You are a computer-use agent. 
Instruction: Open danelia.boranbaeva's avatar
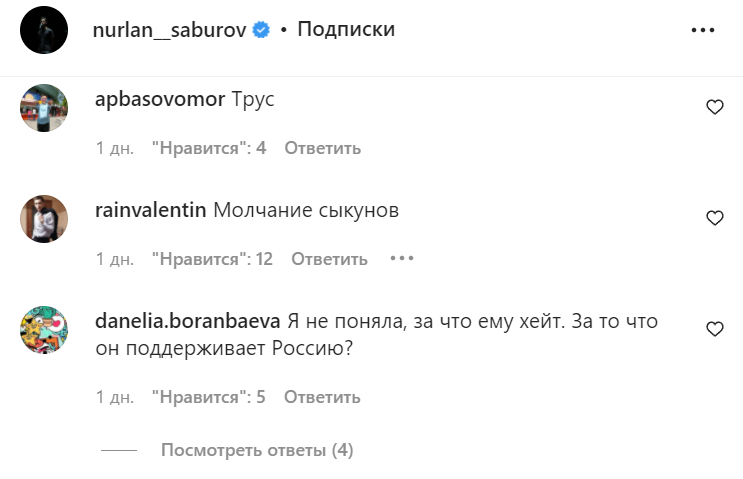click(44, 330)
